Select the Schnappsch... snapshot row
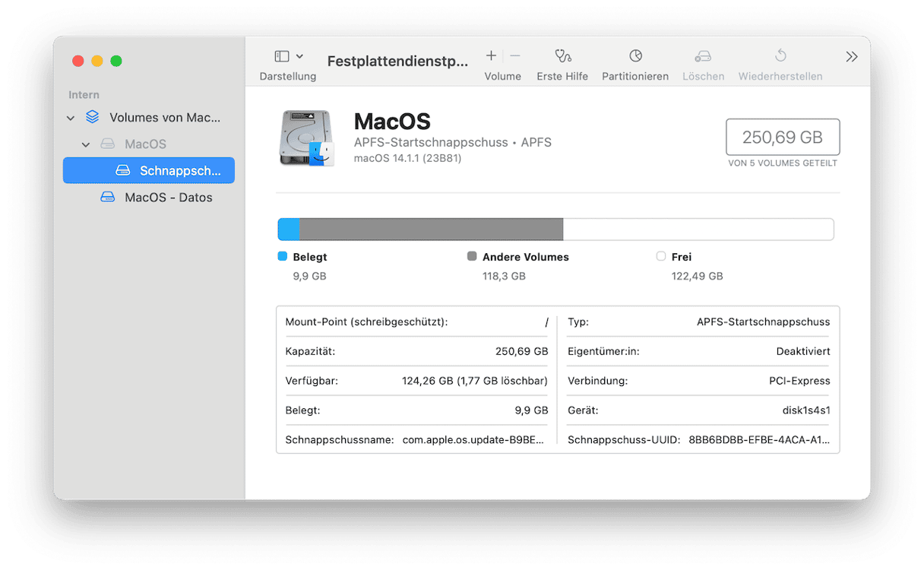This screenshot has width=924, height=570. pos(149,170)
